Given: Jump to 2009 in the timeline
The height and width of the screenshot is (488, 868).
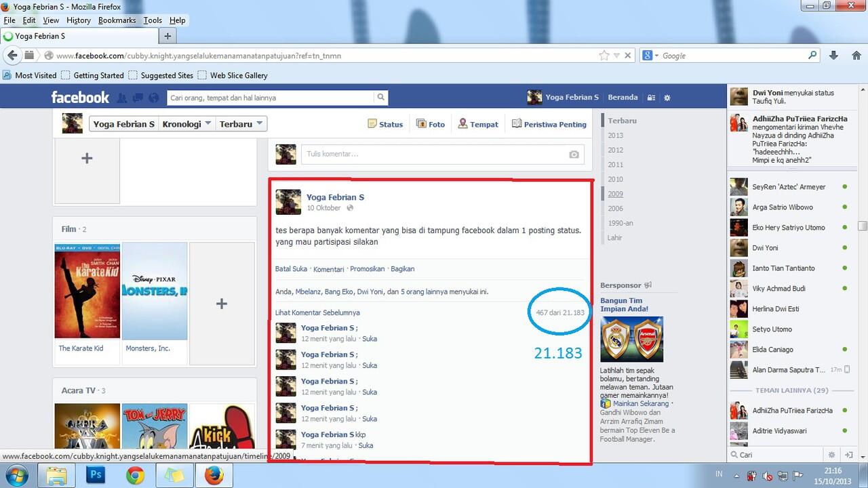Looking at the screenshot, I should click(x=616, y=194).
